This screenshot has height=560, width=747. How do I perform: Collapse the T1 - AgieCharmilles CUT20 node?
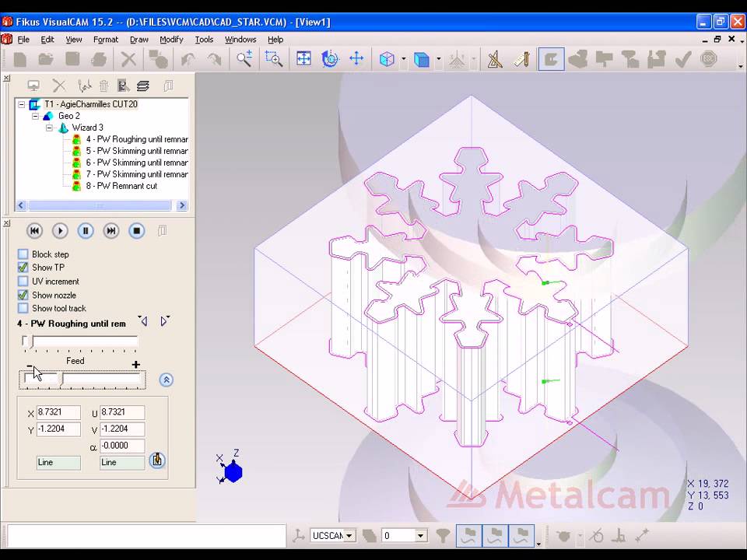22,104
